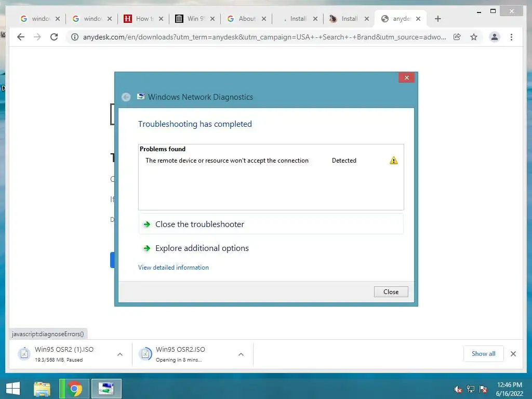This screenshot has height=399, width=532.
Task: Close diagnostics dialog with red X
Action: (406, 78)
